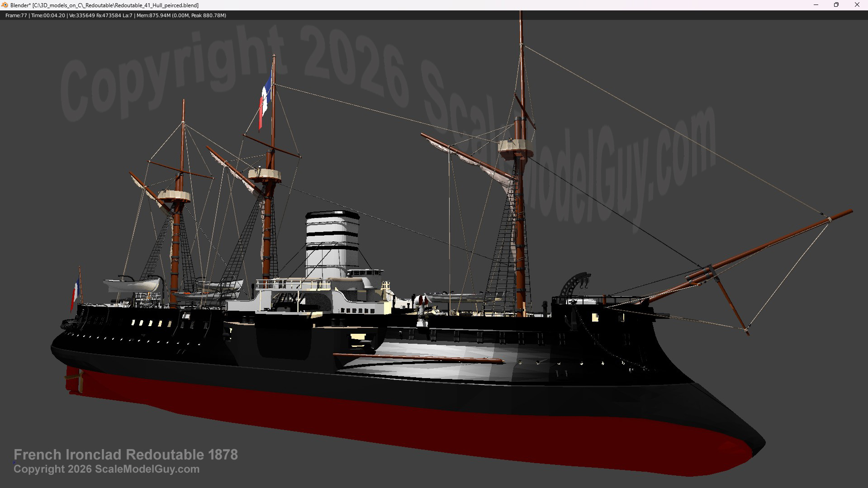This screenshot has width=868, height=488.
Task: Restore down the Blender window
Action: coord(836,5)
